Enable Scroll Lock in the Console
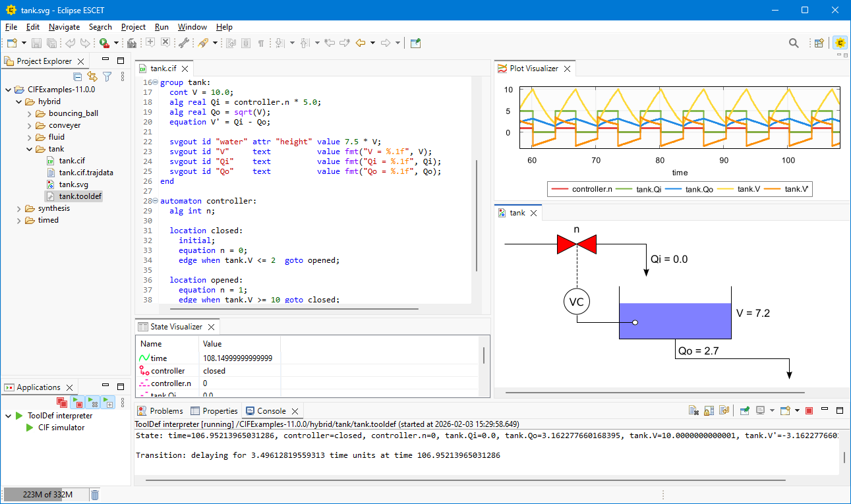Image resolution: width=851 pixels, height=504 pixels. coord(709,410)
